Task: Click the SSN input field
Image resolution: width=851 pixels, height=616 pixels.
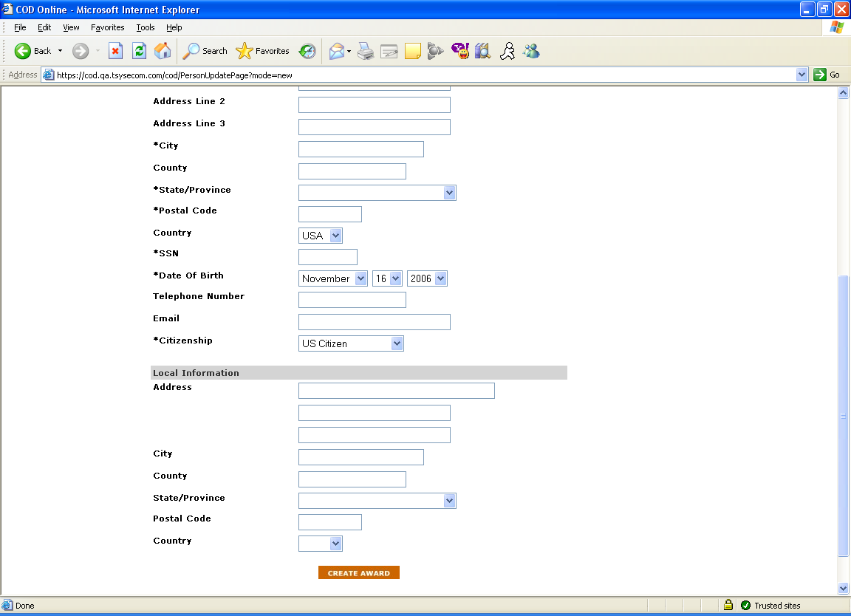Action: [x=328, y=257]
